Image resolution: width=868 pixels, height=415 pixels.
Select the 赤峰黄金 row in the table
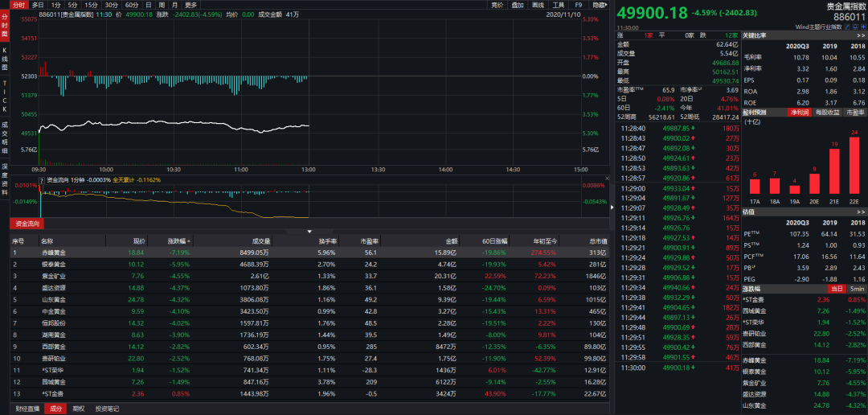pyautogui.click(x=53, y=252)
